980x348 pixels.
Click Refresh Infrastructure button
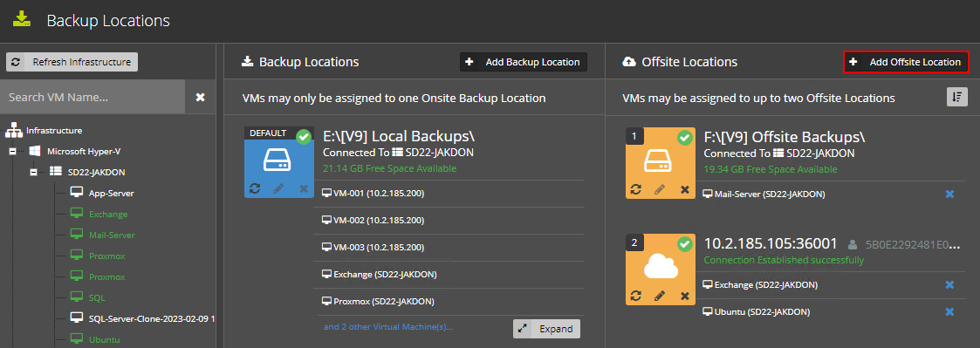coord(72,62)
